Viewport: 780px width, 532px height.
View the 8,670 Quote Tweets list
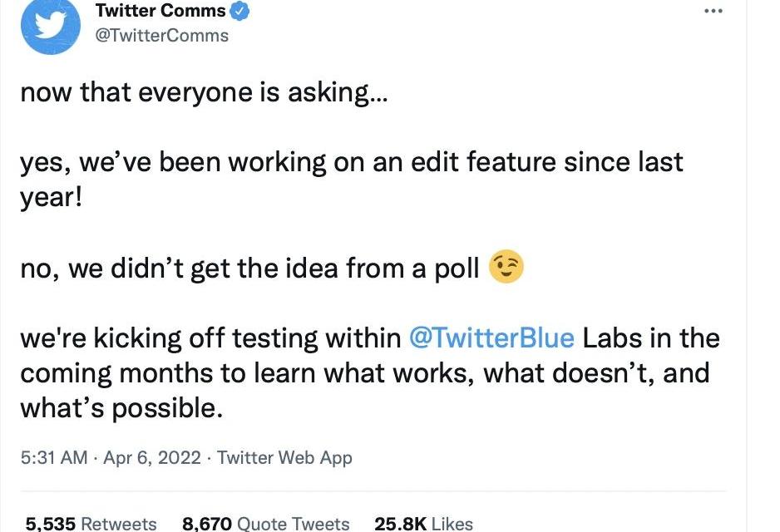click(x=265, y=523)
